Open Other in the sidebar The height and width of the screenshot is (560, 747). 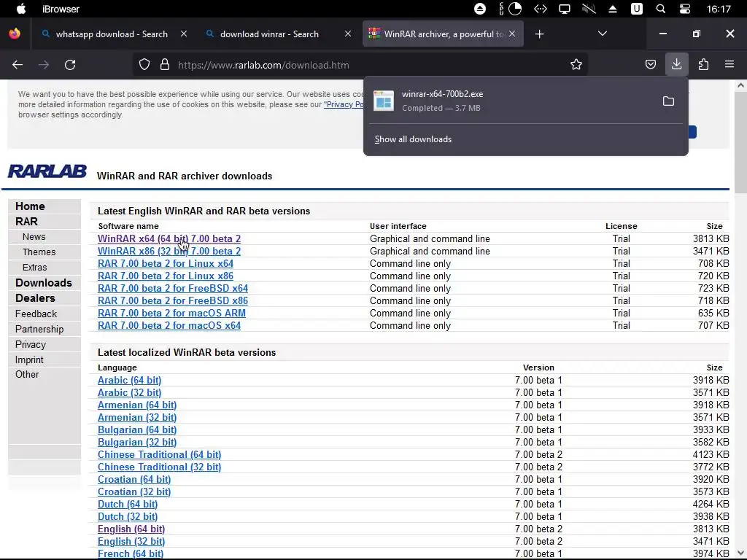click(x=27, y=374)
